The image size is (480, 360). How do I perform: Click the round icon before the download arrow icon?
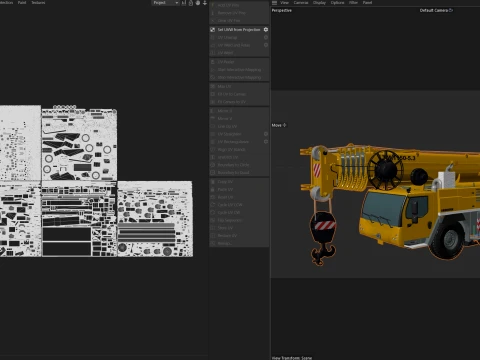pos(198,3)
